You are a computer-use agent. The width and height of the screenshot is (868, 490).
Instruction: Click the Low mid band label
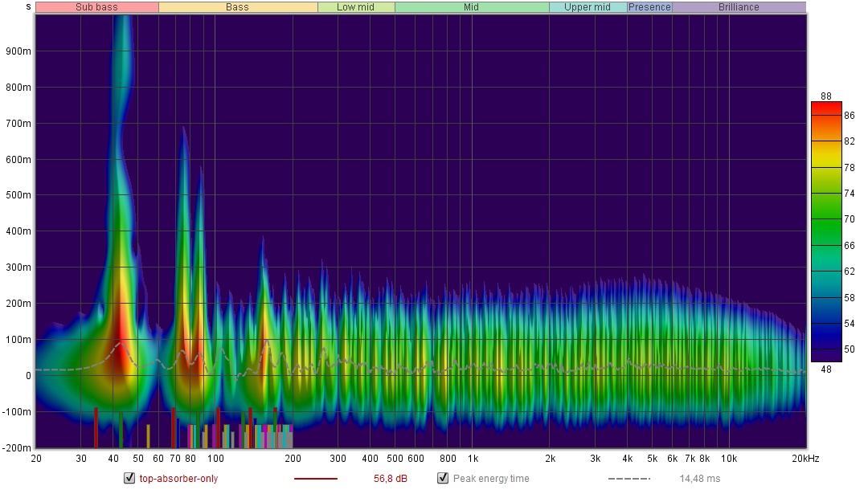(355, 7)
